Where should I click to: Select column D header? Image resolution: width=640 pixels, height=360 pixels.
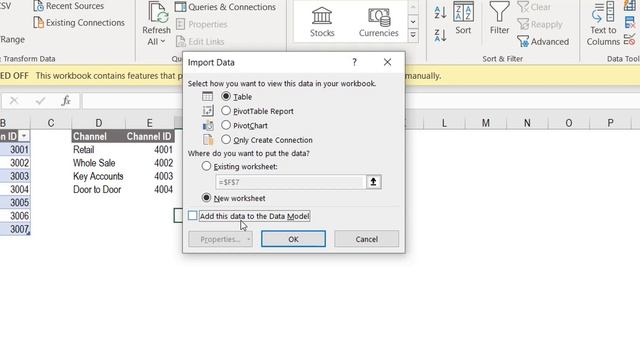point(98,123)
